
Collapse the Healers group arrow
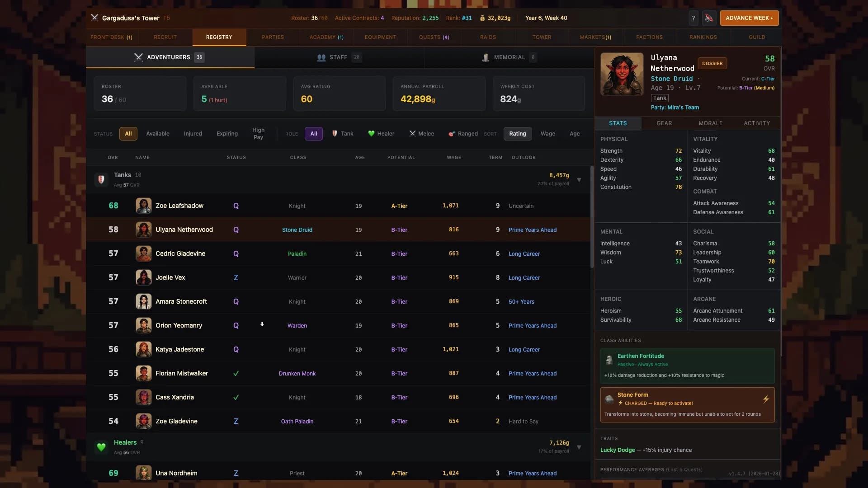(x=579, y=447)
